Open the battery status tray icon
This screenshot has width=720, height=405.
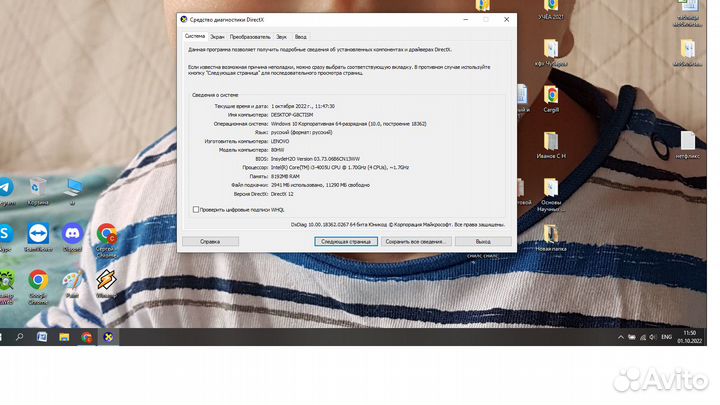pos(632,337)
